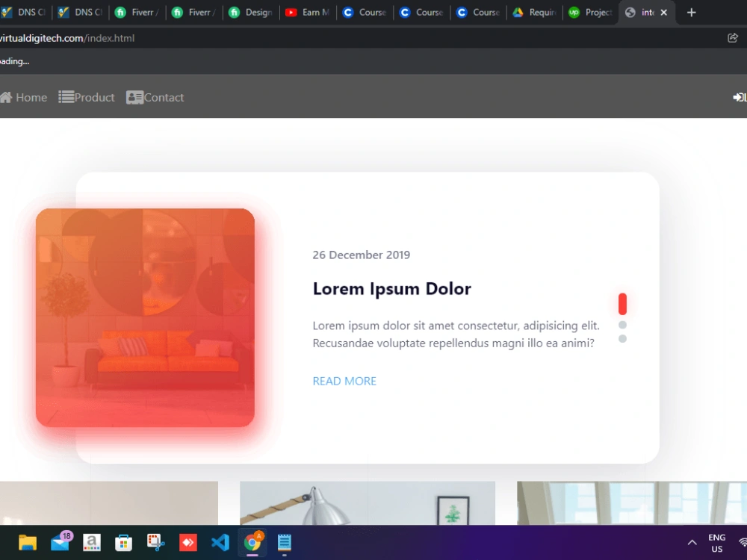Click the Lorem Ipsum Dolor heading
747x560 pixels.
[x=391, y=288]
